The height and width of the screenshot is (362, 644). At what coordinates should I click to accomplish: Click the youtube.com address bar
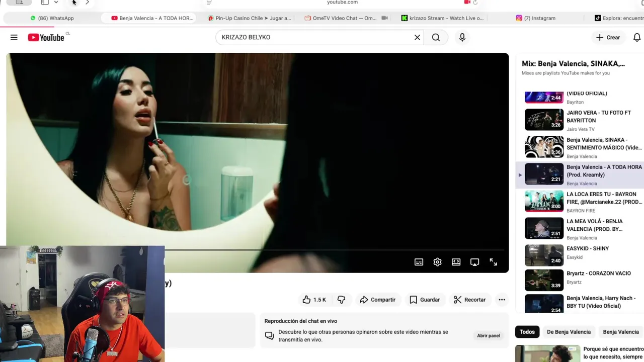[x=342, y=3]
